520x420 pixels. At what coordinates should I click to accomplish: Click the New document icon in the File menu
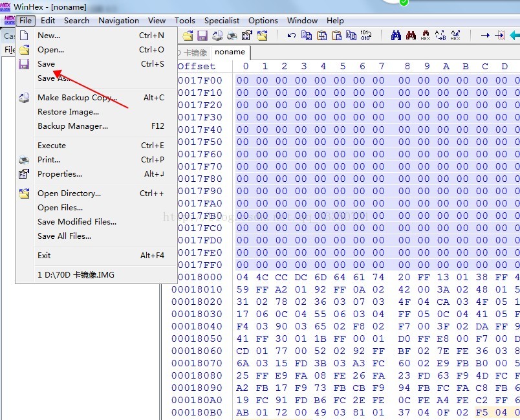[24, 35]
